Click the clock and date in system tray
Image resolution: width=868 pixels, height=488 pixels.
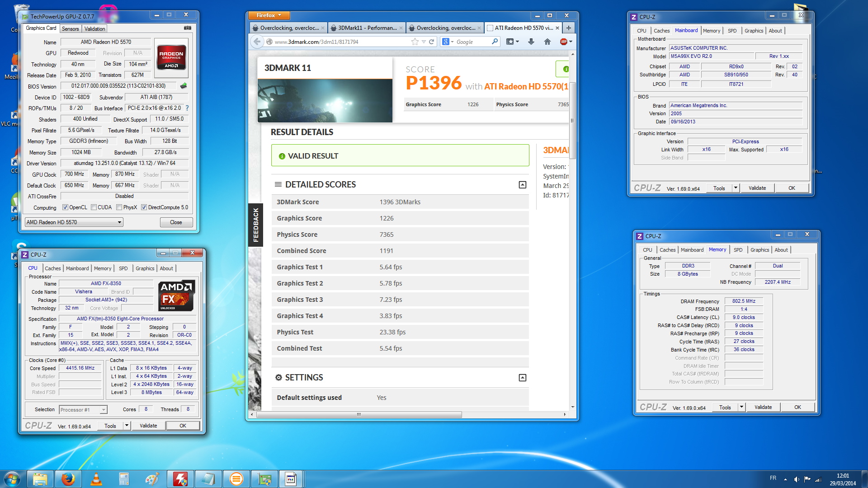pos(843,479)
